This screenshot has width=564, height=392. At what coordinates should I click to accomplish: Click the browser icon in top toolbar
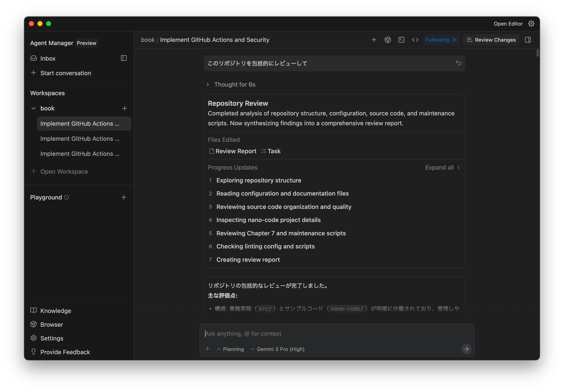point(387,40)
